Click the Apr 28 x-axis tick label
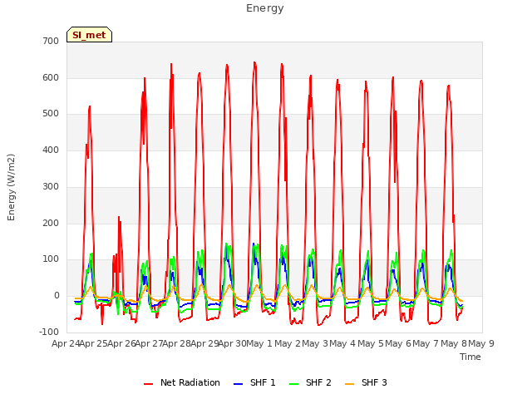 coord(176,343)
